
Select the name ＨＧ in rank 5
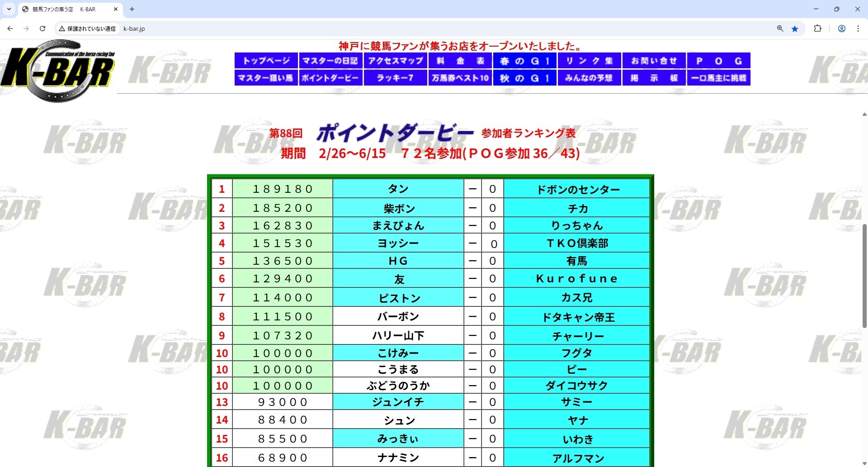[x=398, y=261]
